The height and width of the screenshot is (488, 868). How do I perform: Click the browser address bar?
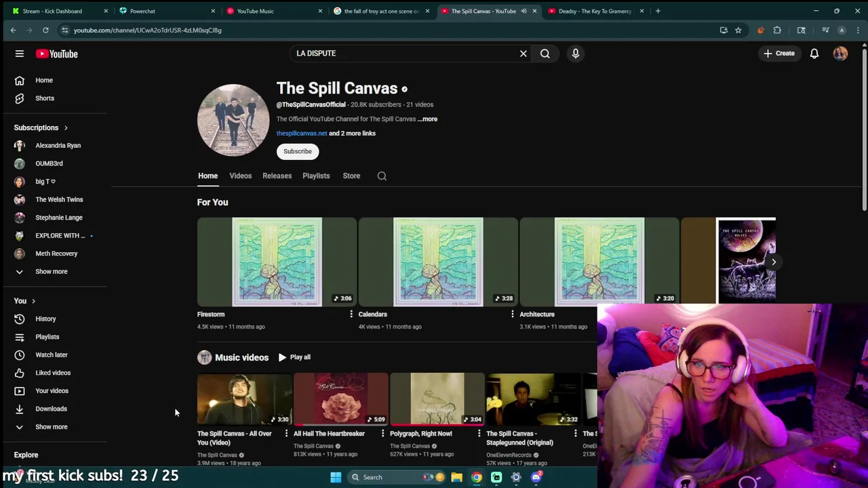coord(393,30)
